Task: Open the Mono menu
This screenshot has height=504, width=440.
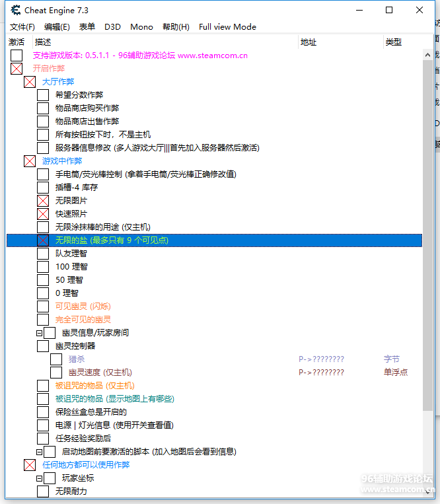Action: [141, 27]
